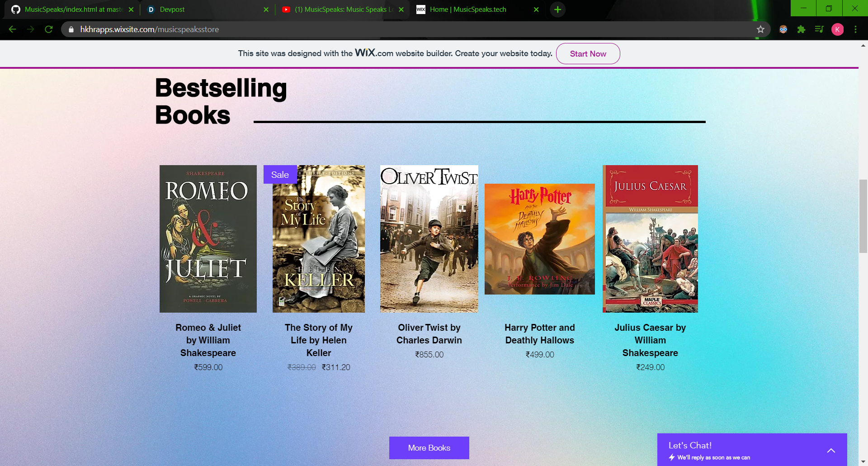Open the Harry Potter Deathly Hallows cover
Viewport: 868px width, 466px height.
pyautogui.click(x=540, y=239)
